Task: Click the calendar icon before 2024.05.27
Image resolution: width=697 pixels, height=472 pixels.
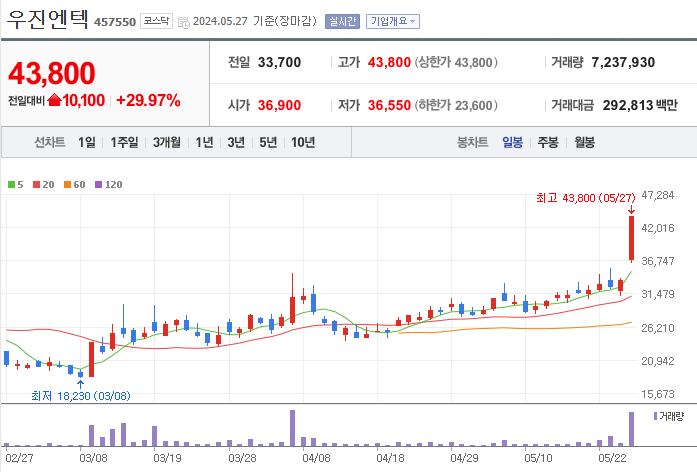Action: tap(184, 22)
